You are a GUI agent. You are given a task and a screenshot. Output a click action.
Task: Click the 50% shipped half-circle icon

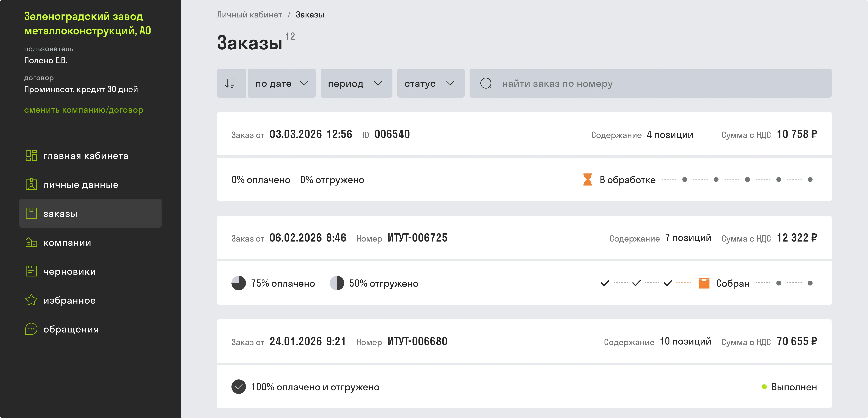point(337,283)
